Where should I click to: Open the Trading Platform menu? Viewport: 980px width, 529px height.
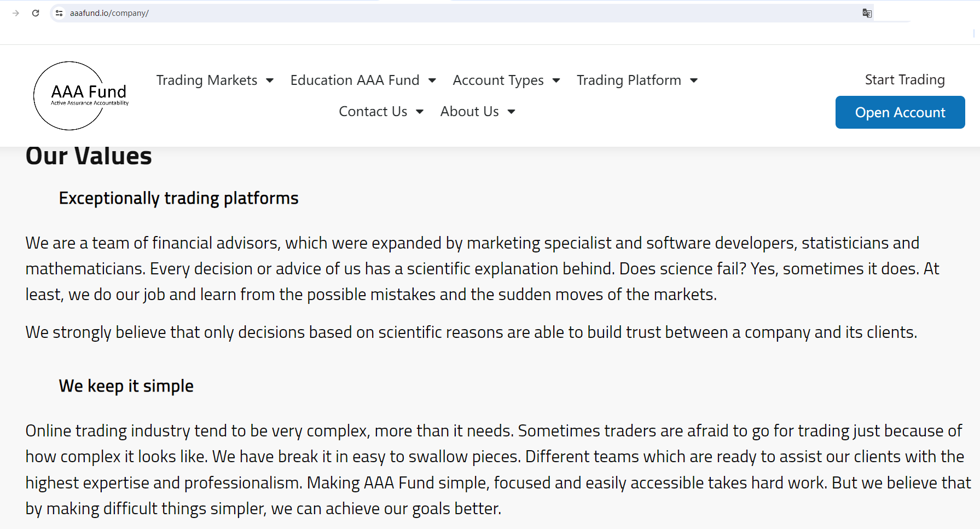pos(629,81)
